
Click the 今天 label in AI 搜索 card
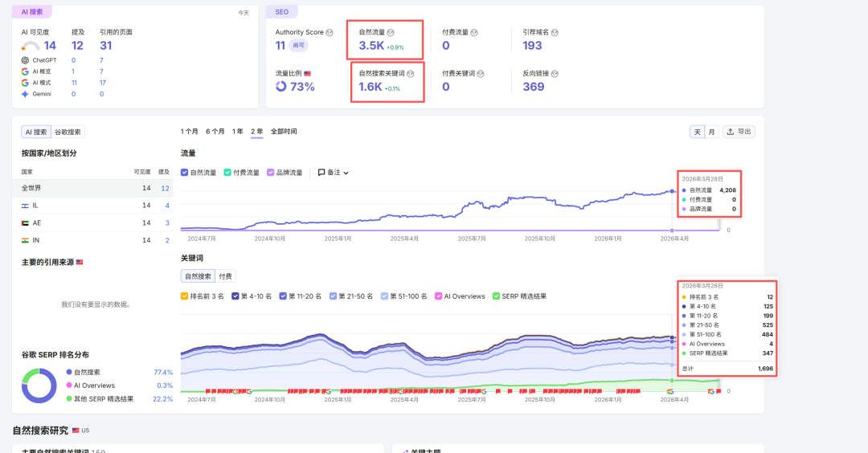pyautogui.click(x=244, y=13)
